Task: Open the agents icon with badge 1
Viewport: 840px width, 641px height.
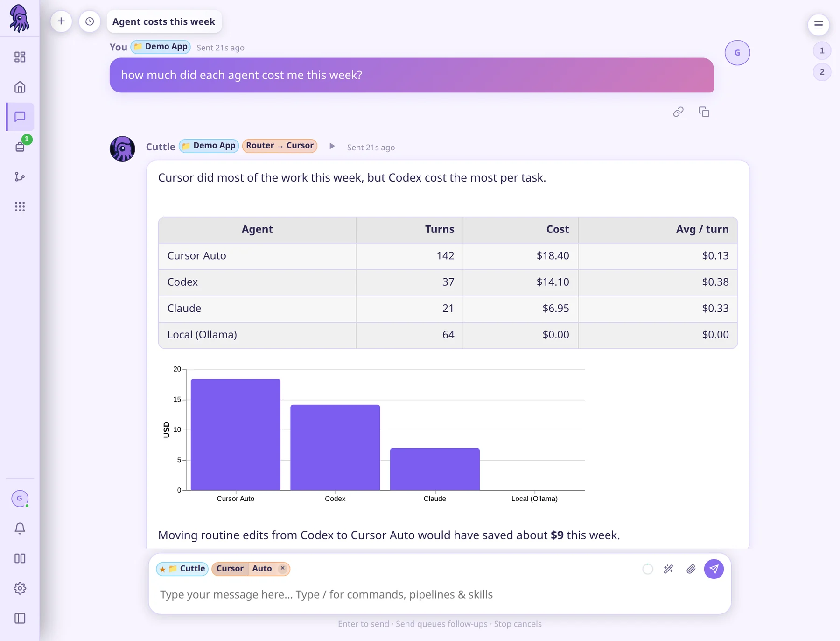Action: 20,147
